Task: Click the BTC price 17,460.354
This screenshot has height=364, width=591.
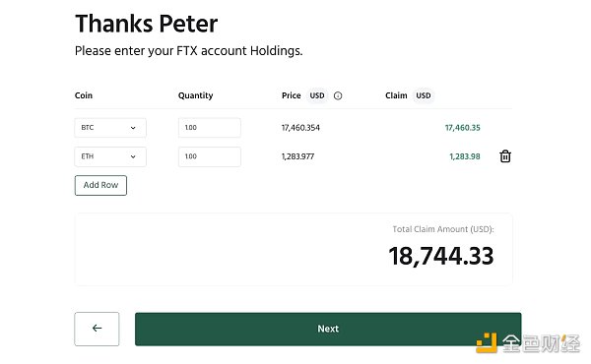Action: point(300,128)
